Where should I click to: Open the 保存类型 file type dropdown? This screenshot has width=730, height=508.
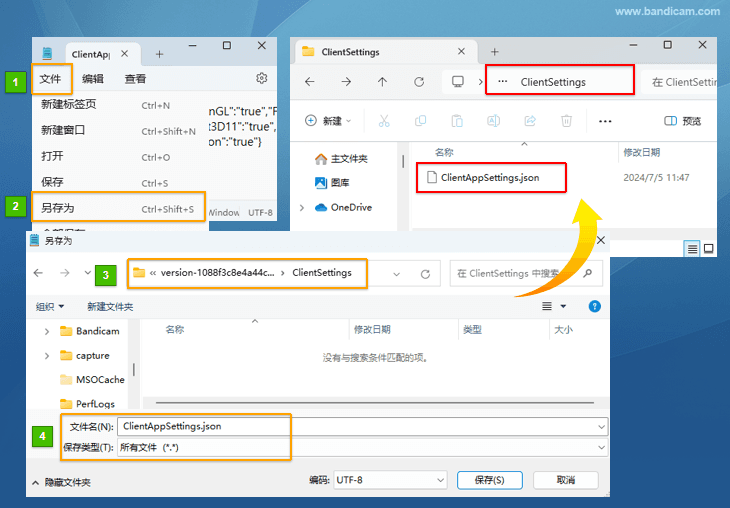click(x=362, y=448)
